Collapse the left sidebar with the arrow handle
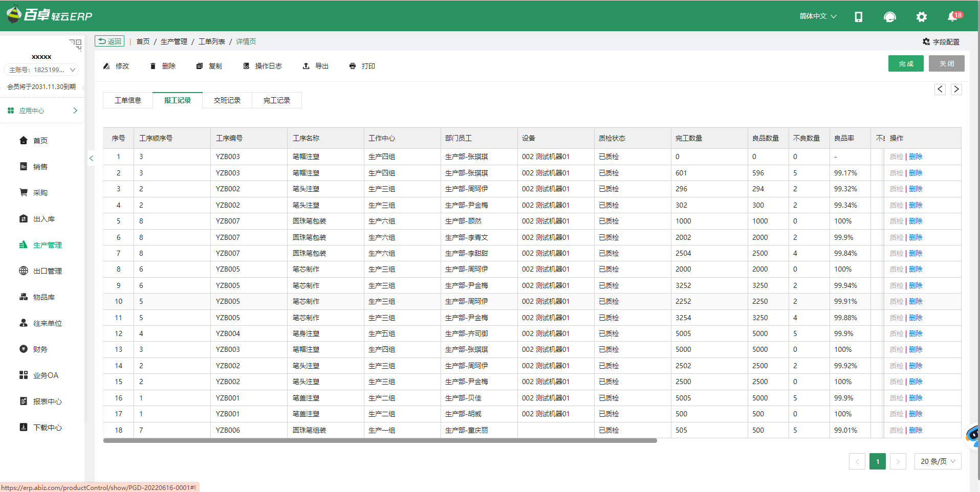The width and height of the screenshot is (980, 492). point(91,158)
